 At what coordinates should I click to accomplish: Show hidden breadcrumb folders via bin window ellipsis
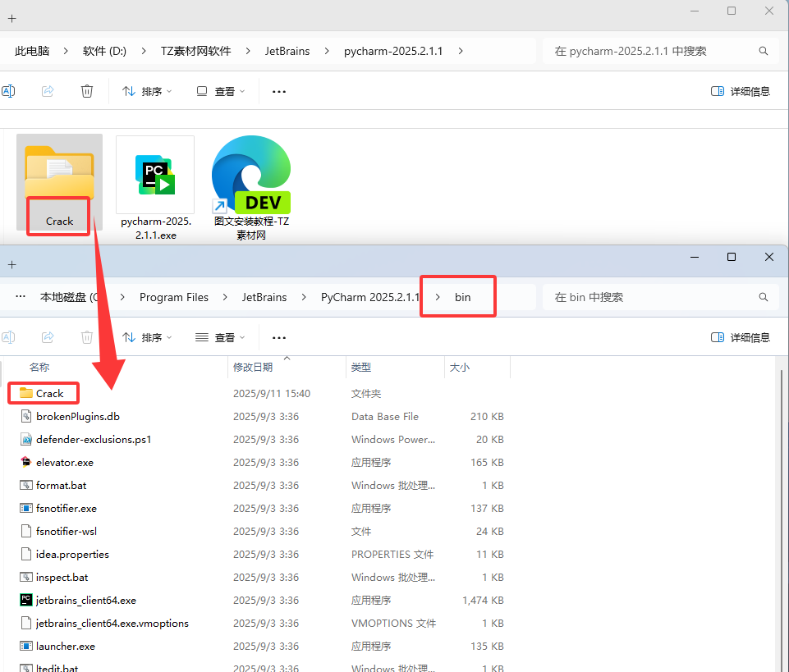tap(21, 297)
